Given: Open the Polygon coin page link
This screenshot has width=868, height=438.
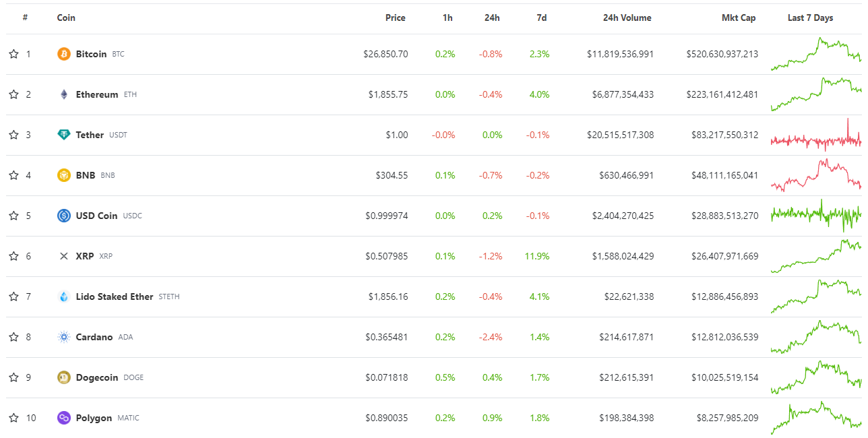Looking at the screenshot, I should coord(94,418).
